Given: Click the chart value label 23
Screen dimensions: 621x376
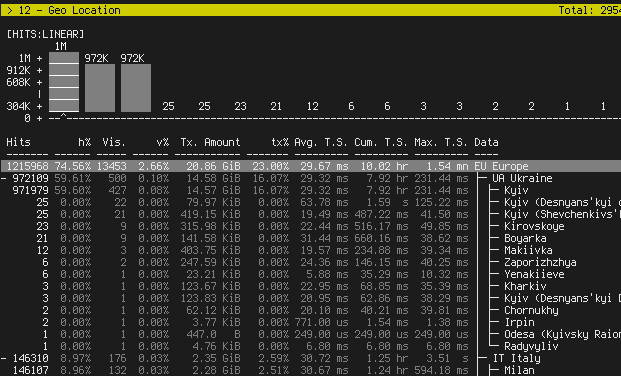Looking at the screenshot, I should pyautogui.click(x=240, y=107).
